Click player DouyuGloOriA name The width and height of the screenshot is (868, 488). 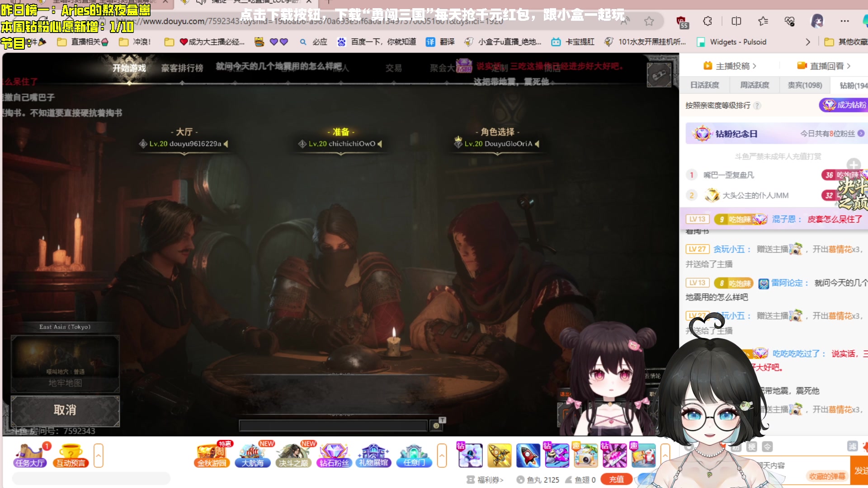tap(508, 144)
